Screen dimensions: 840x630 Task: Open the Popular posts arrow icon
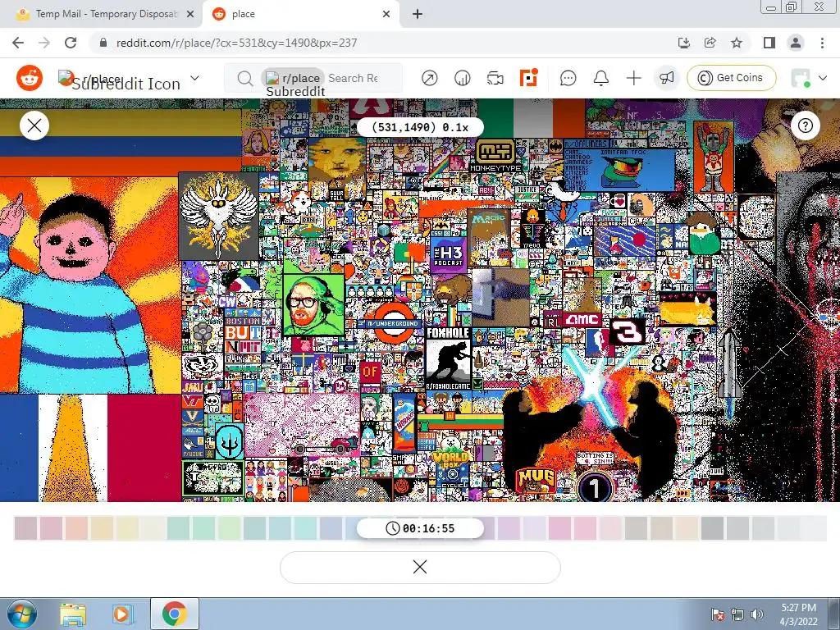(x=429, y=78)
